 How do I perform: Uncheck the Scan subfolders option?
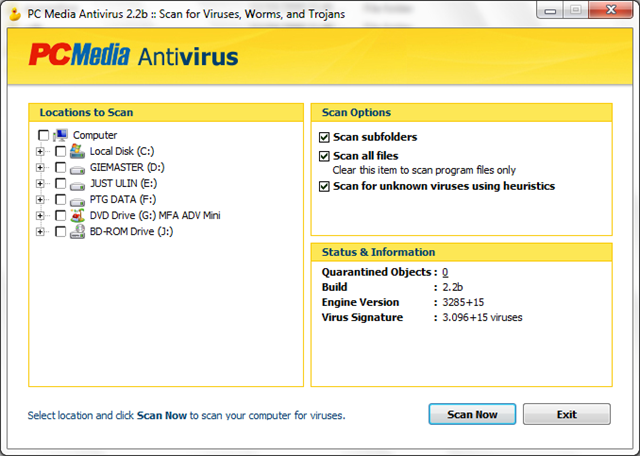[324, 137]
